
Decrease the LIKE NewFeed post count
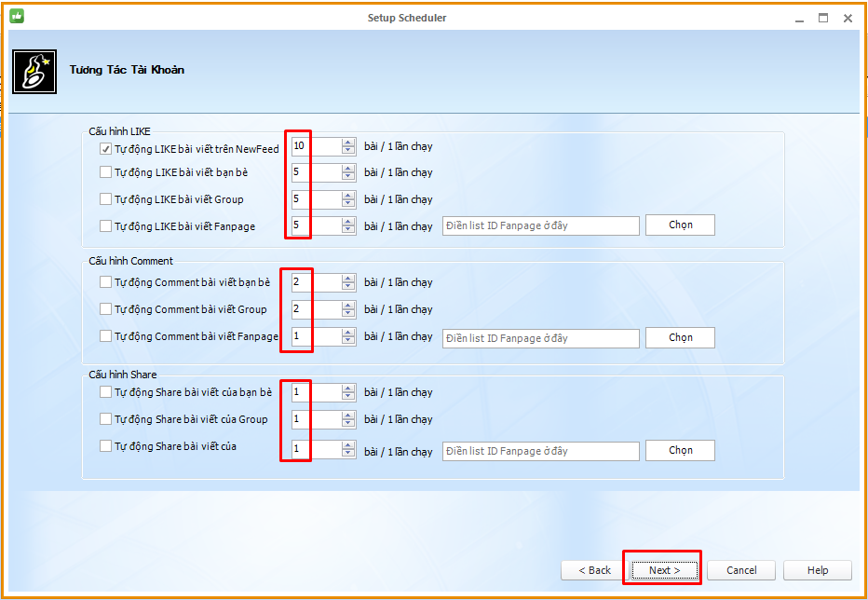[348, 150]
